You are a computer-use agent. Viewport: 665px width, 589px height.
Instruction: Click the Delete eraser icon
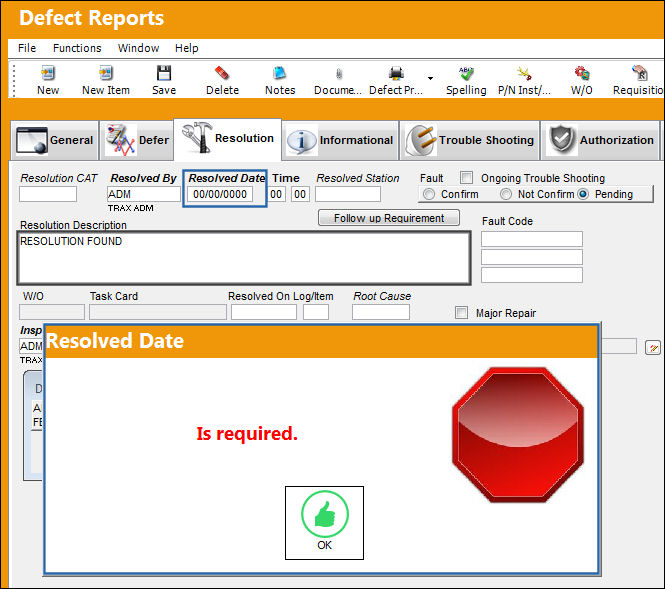coord(222,73)
